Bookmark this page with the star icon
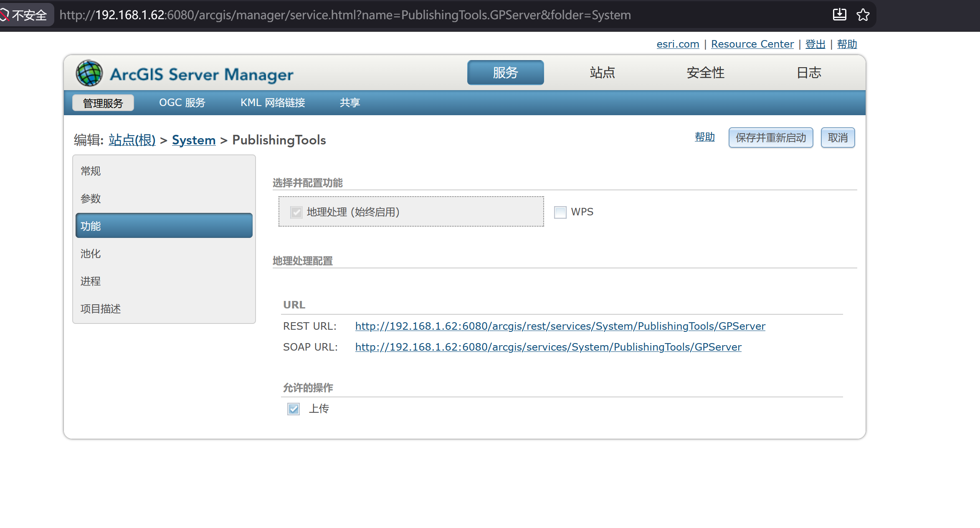The height and width of the screenshot is (528, 980). (x=863, y=15)
